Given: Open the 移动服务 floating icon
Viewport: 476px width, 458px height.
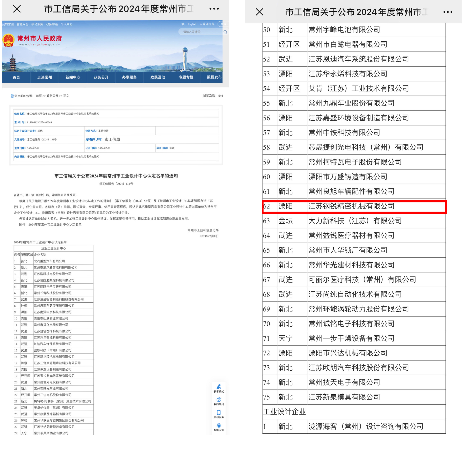Looking at the screenshot, I should click(x=219, y=414).
